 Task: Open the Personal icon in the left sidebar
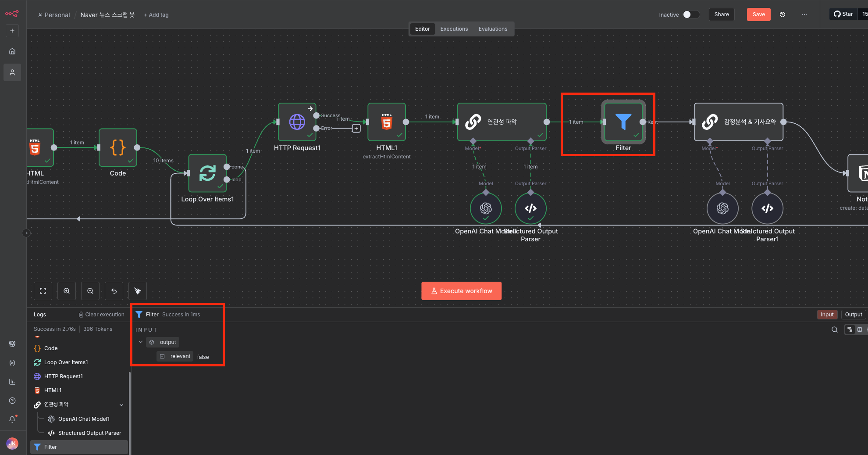[x=12, y=72]
